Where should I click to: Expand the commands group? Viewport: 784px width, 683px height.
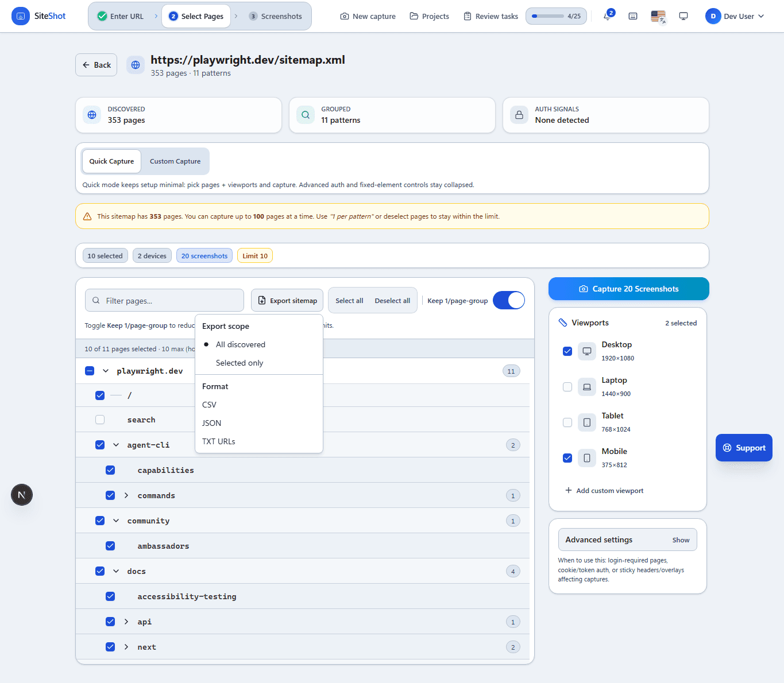[126, 495]
